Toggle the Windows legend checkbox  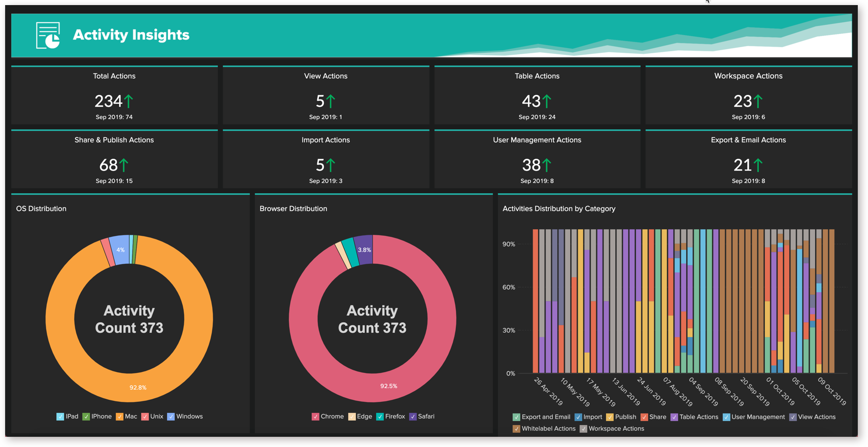tap(171, 417)
